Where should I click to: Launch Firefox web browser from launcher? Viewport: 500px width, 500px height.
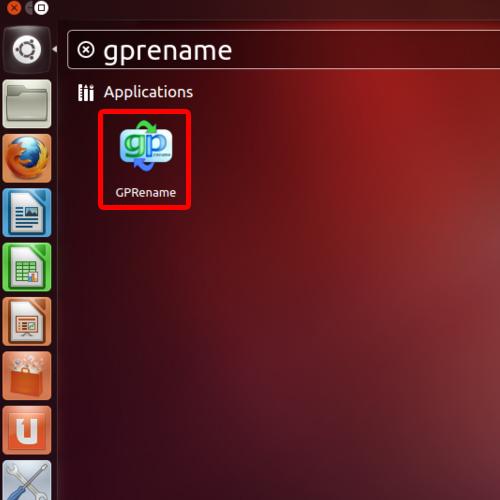coord(27,158)
